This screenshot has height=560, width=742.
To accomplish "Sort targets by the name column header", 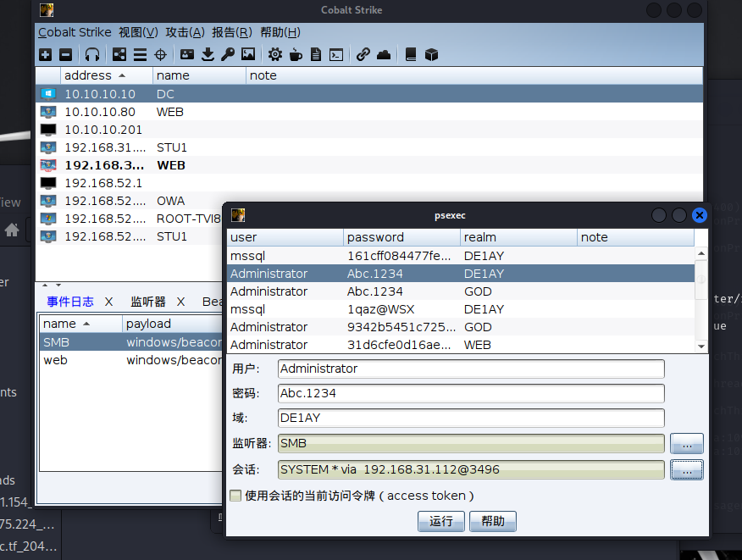I will coord(199,75).
